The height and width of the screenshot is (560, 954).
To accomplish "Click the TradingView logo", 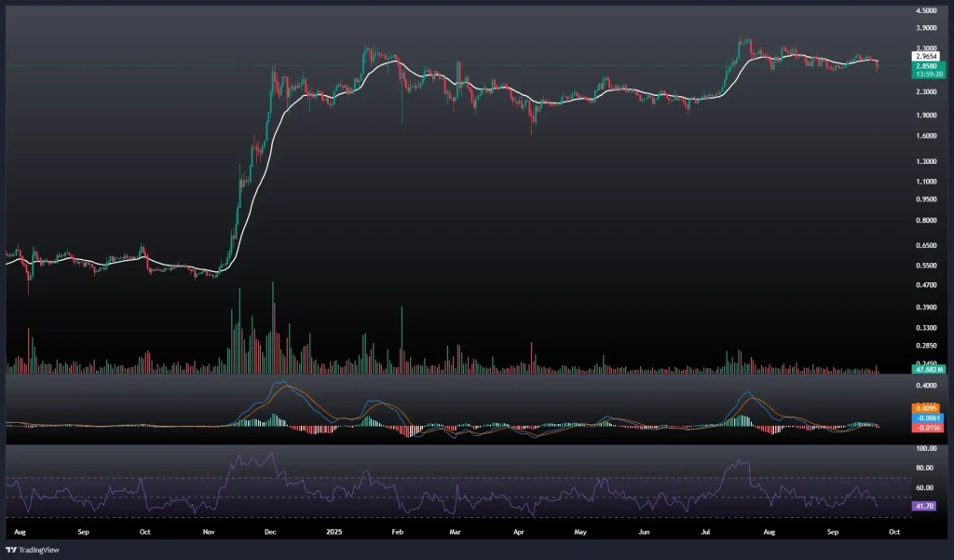I will tap(29, 549).
